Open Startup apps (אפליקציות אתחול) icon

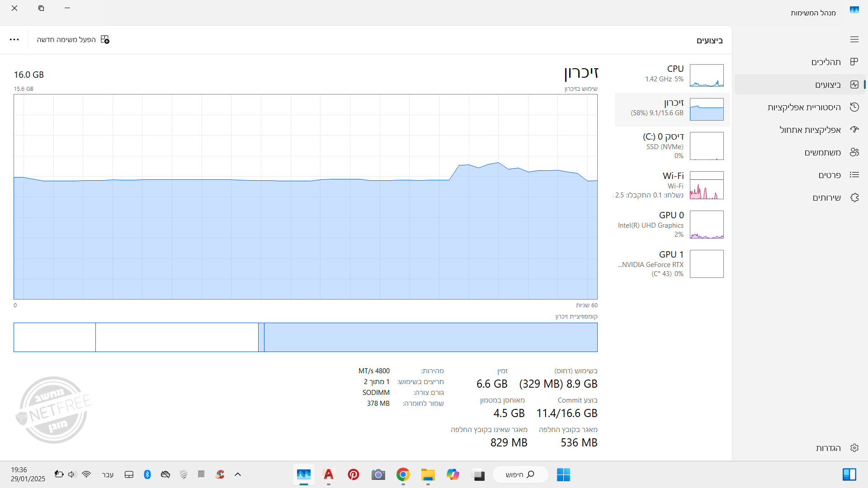[854, 130]
